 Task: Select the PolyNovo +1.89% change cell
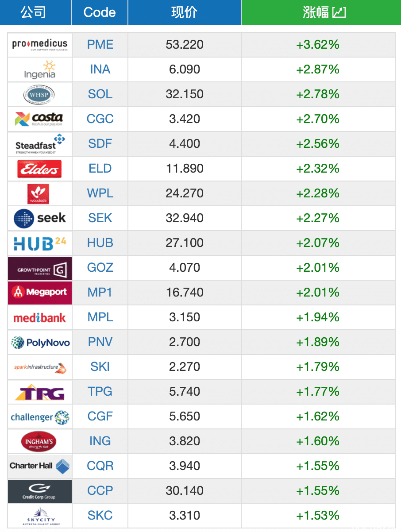point(318,342)
